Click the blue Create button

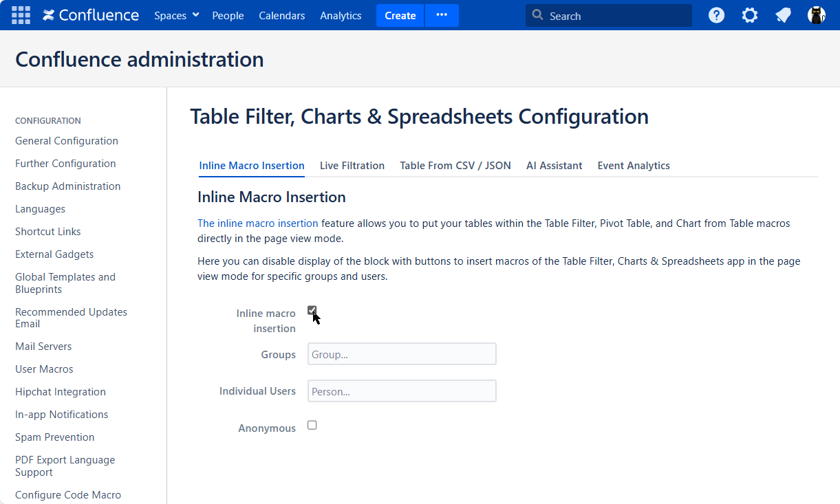click(400, 15)
